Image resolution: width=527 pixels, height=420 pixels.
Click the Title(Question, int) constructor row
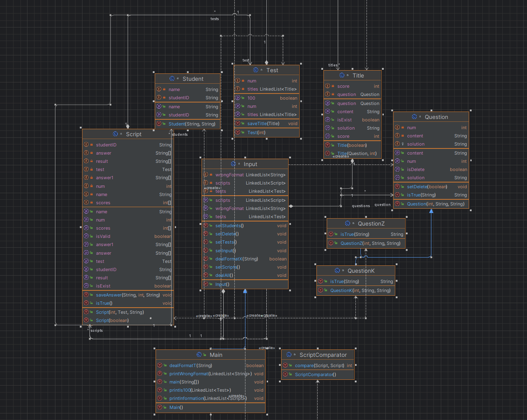[353, 153]
